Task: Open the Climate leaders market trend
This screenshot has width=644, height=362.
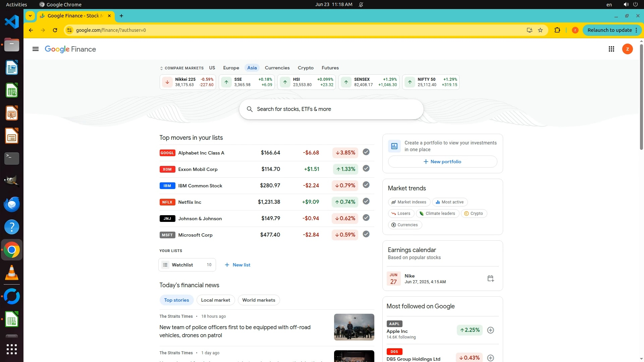Action: coord(437,214)
